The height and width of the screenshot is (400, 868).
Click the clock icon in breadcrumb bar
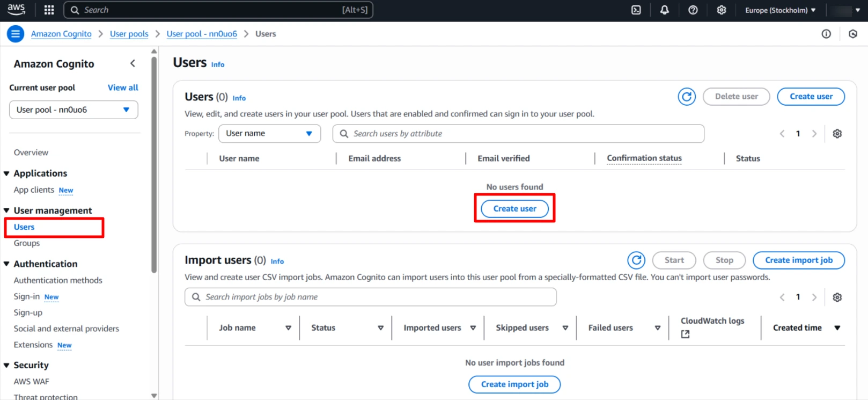pyautogui.click(x=852, y=34)
